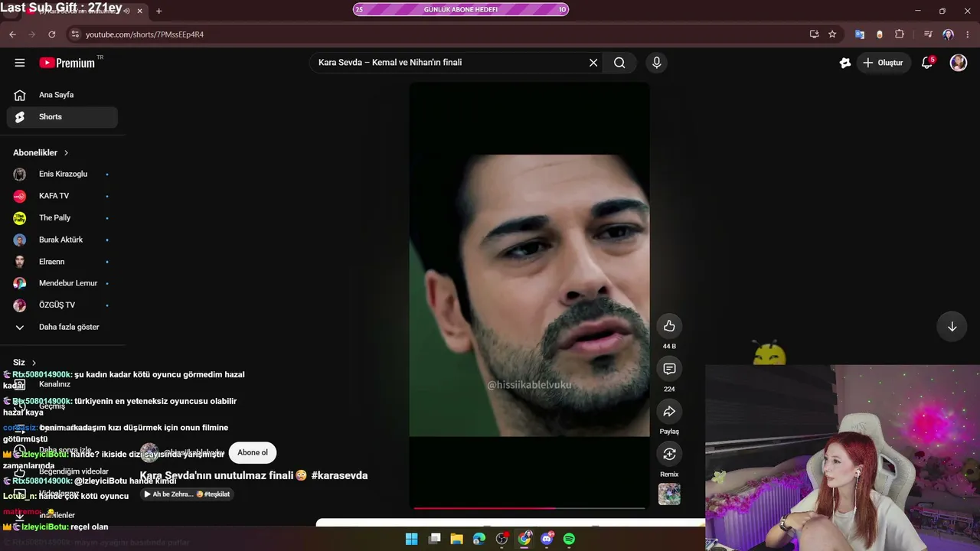Switch to Chrome on the taskbar

coord(524,539)
